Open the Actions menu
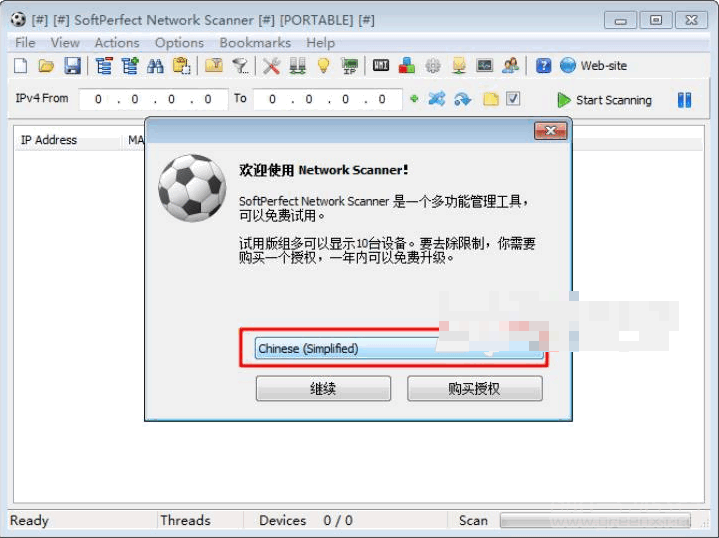719x538 pixels. tap(117, 43)
